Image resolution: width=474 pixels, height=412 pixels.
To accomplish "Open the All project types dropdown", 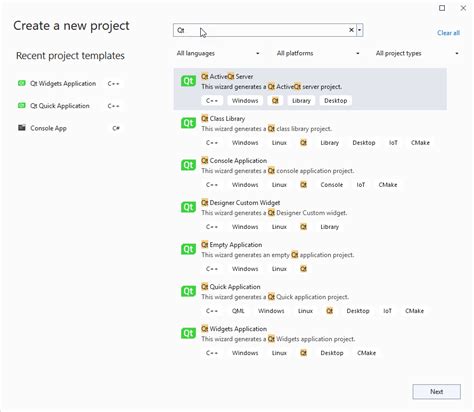I will (x=417, y=53).
